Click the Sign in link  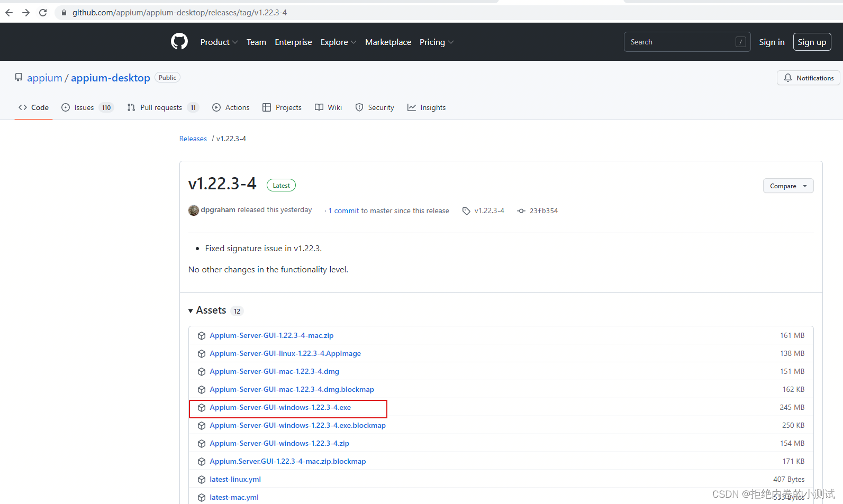point(772,42)
